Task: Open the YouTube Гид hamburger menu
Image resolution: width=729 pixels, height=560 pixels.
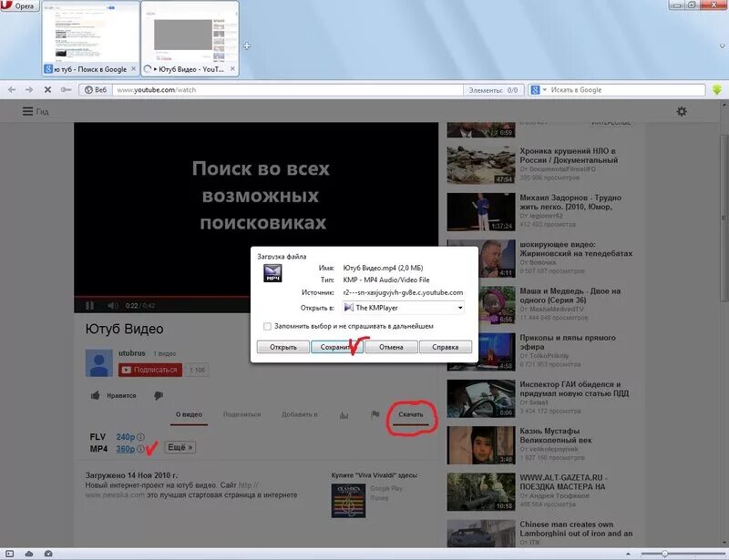Action: [x=36, y=111]
